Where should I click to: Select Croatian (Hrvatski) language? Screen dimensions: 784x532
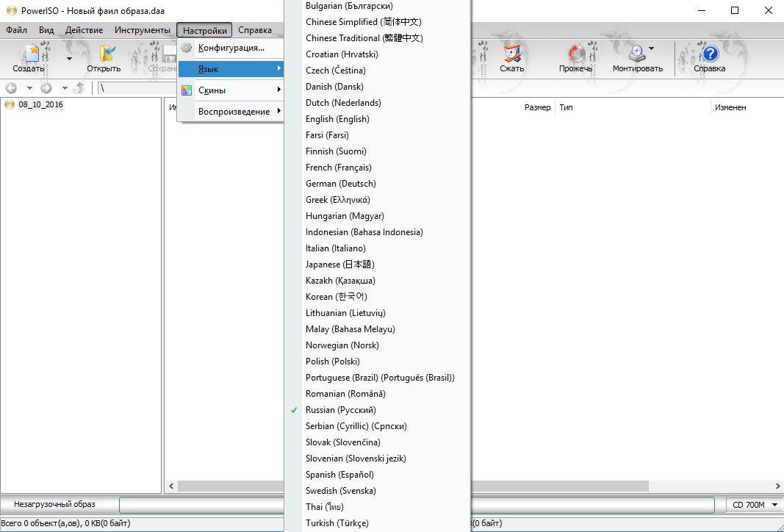coord(378,54)
